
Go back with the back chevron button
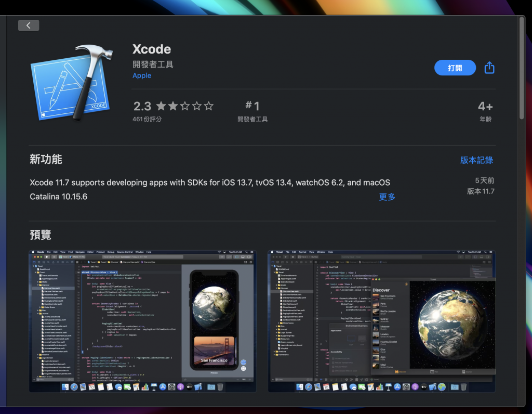(29, 25)
